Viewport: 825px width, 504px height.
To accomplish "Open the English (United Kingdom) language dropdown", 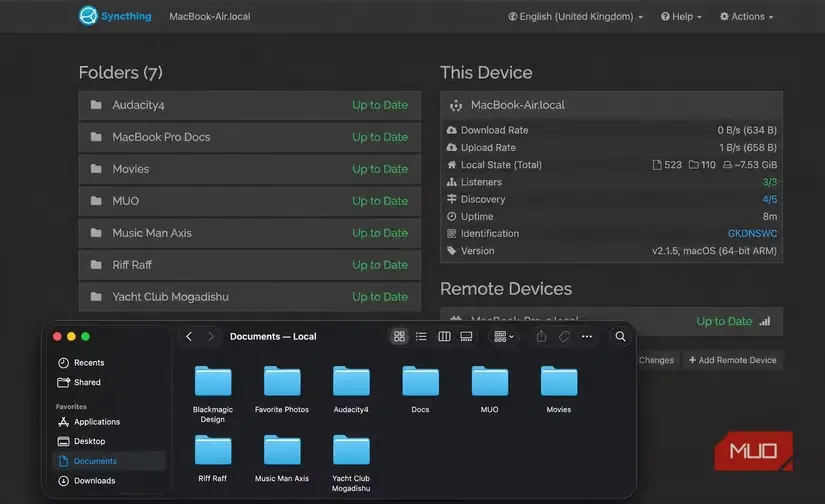I will click(x=576, y=16).
